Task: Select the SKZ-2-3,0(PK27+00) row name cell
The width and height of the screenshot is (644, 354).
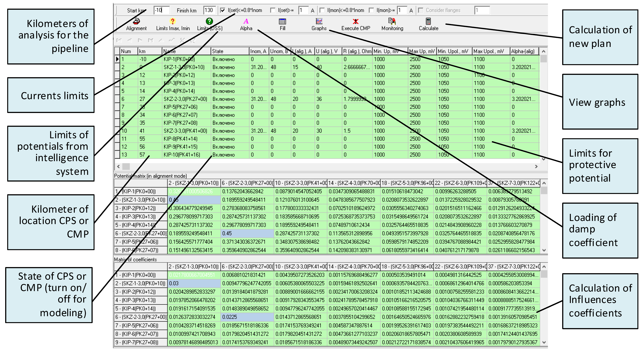Action: click(186, 99)
